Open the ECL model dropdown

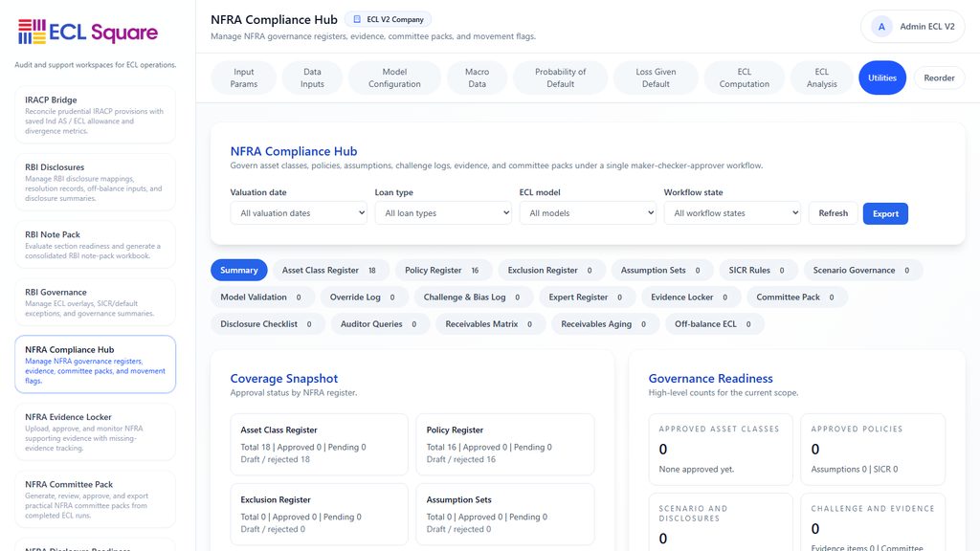click(588, 213)
